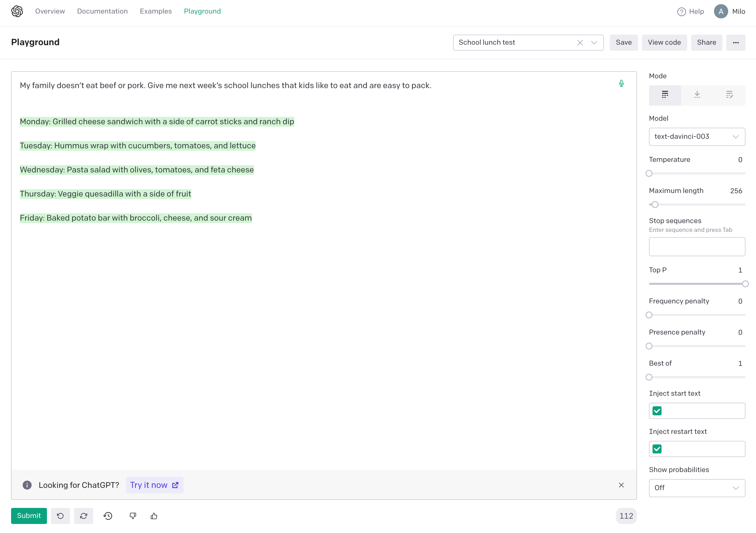
Task: Go to the Documentation tab
Action: click(102, 11)
